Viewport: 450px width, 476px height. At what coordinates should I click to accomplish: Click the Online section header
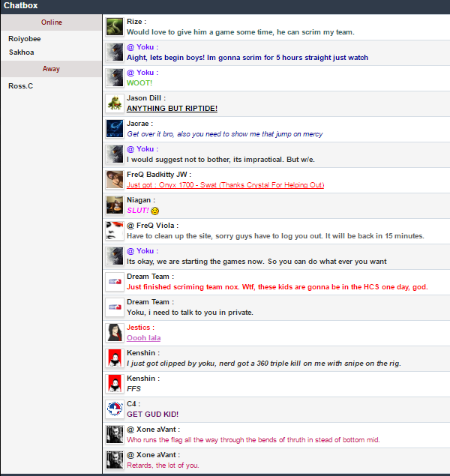coord(51,22)
